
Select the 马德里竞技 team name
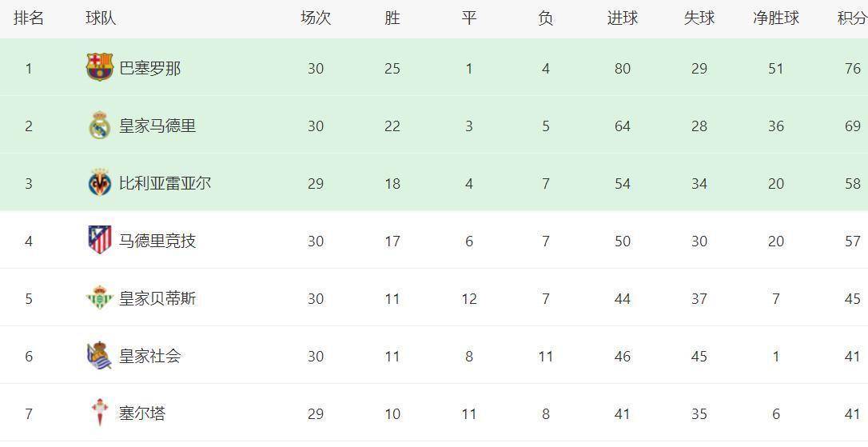pos(157,241)
